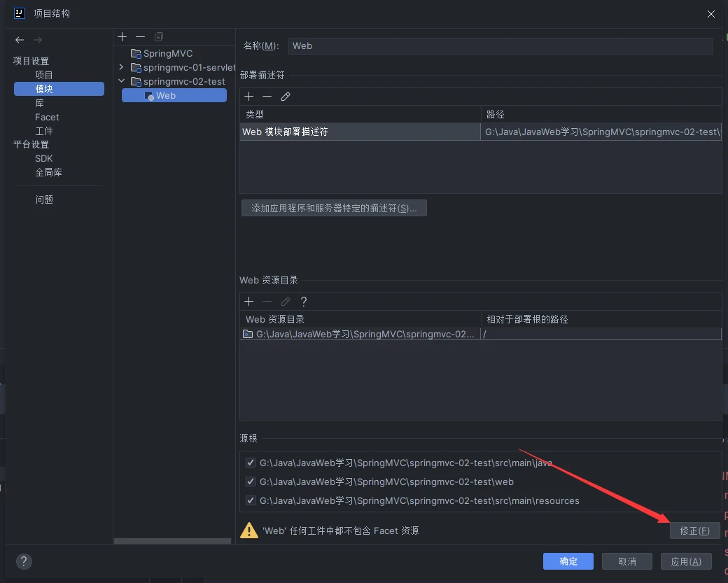The image size is (728, 583).
Task: Click the help question mark at bottom left
Action: pos(24,561)
